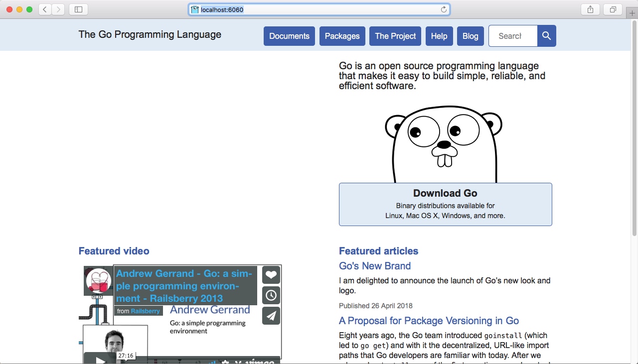
Task: Open the Share menu icon
Action: (x=590, y=9)
